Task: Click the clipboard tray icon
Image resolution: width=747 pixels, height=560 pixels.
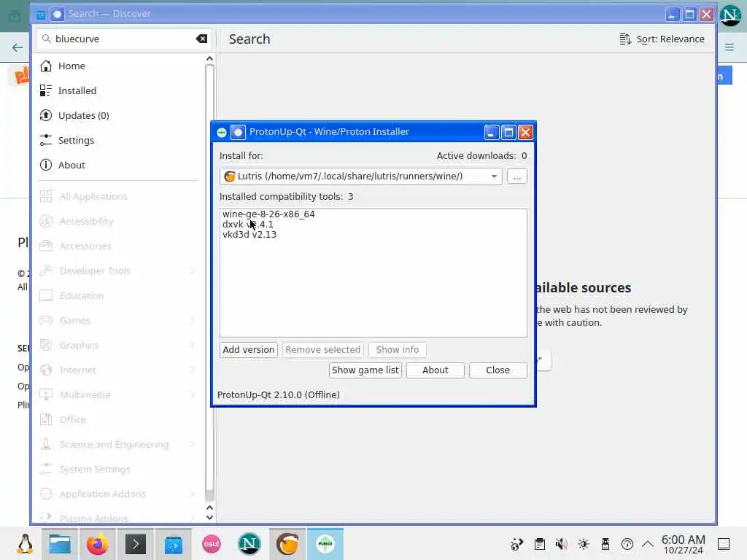Action: tap(540, 544)
